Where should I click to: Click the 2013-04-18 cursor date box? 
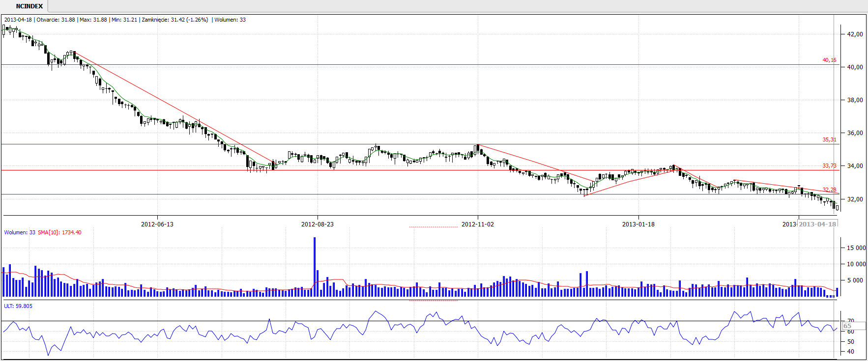[817, 224]
